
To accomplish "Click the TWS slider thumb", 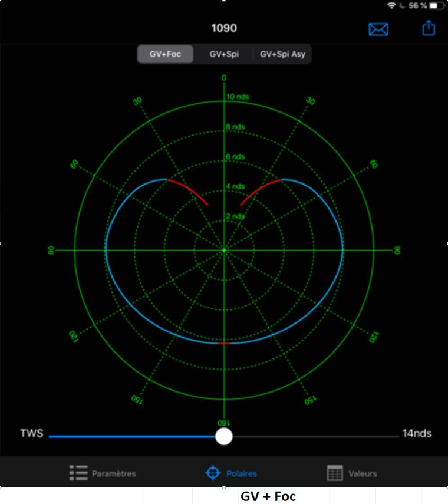I will (223, 436).
